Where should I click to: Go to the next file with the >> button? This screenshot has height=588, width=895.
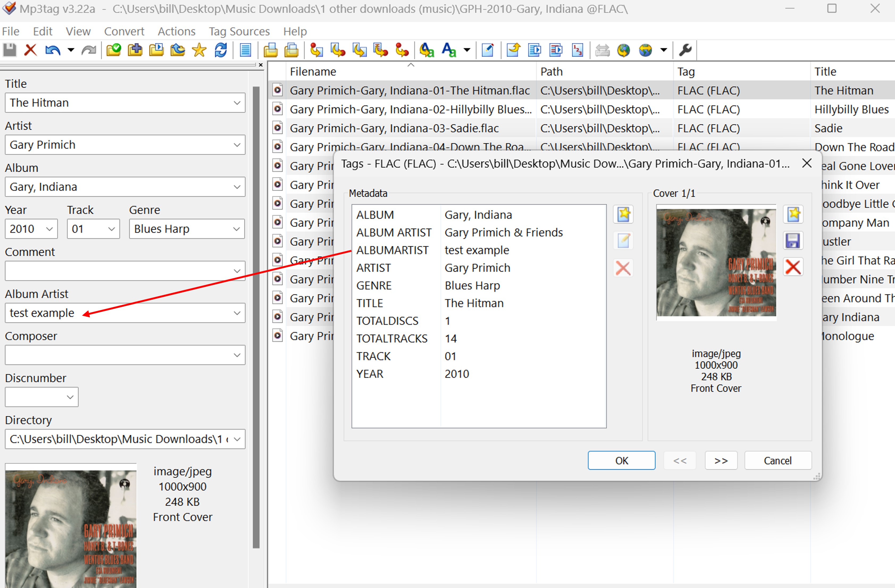point(721,460)
